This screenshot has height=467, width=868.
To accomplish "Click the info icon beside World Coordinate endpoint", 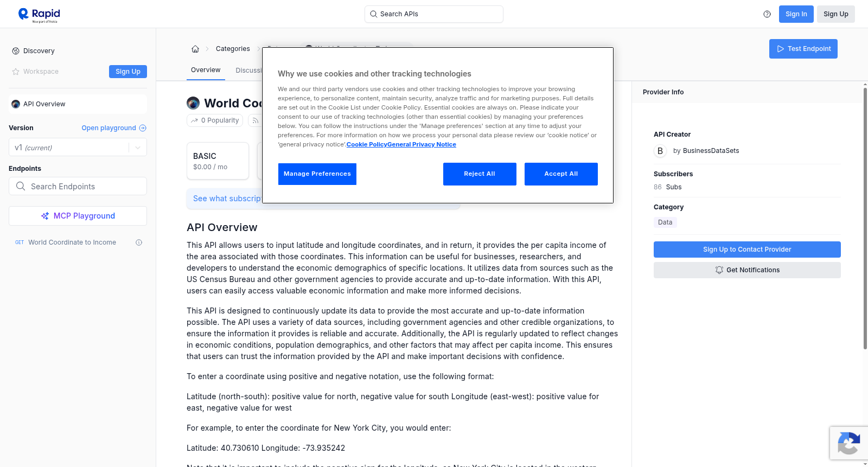I will click(x=139, y=242).
